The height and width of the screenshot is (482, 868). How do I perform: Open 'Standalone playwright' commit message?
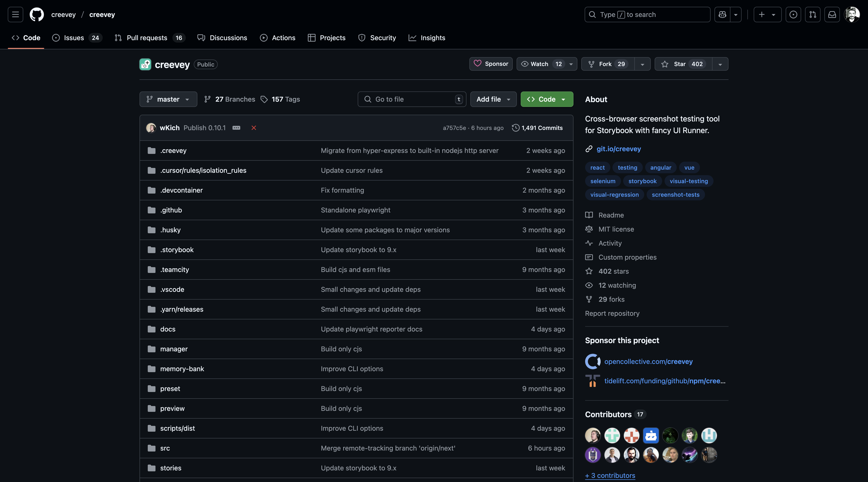tap(356, 210)
